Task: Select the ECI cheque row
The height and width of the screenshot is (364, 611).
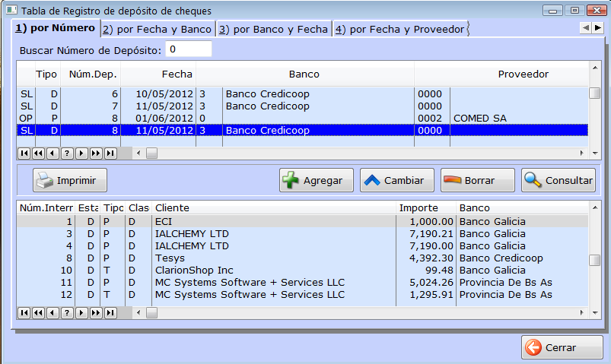Action: click(x=302, y=221)
